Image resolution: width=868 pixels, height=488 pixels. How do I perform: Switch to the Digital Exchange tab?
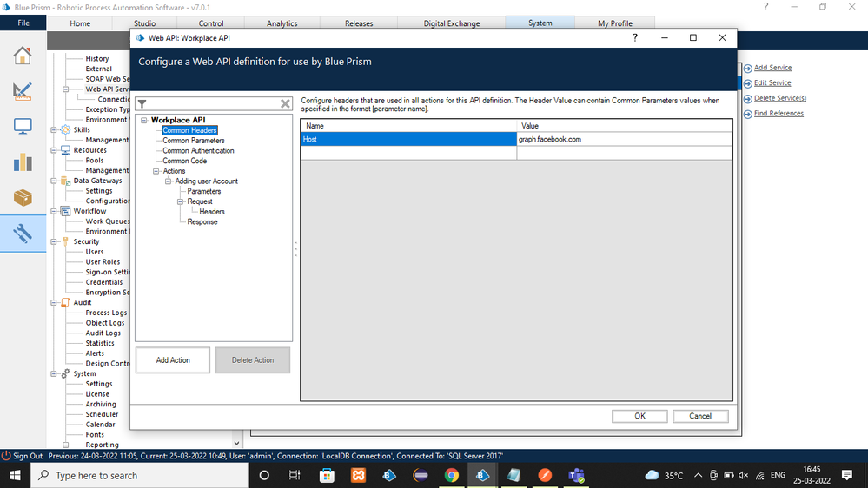click(451, 23)
